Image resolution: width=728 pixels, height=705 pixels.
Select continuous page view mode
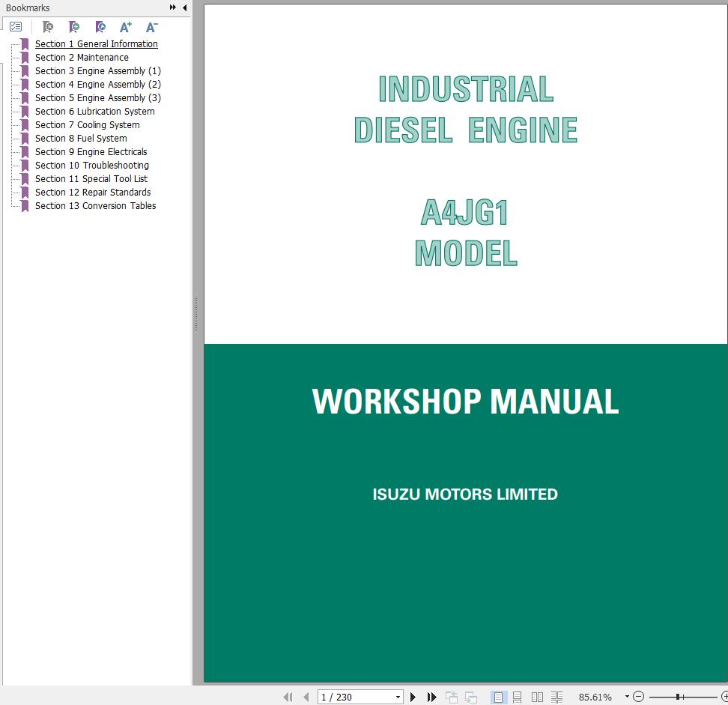(x=518, y=697)
